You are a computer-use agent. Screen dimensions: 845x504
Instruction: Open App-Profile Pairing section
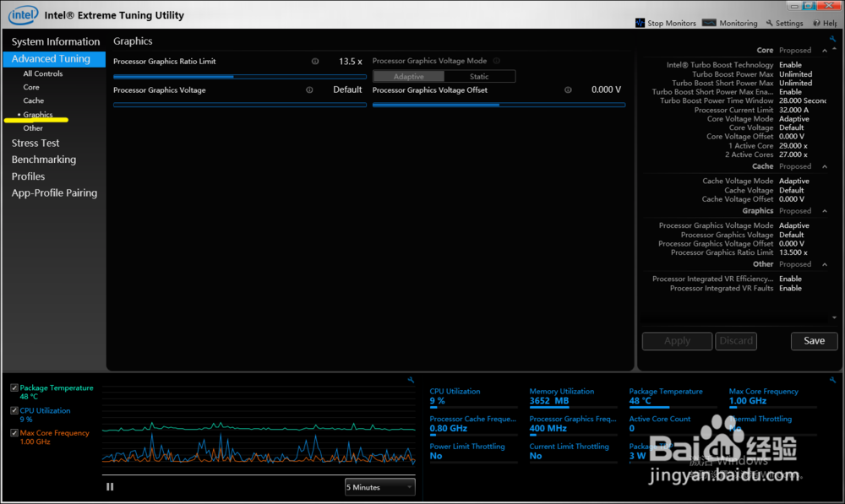[54, 192]
